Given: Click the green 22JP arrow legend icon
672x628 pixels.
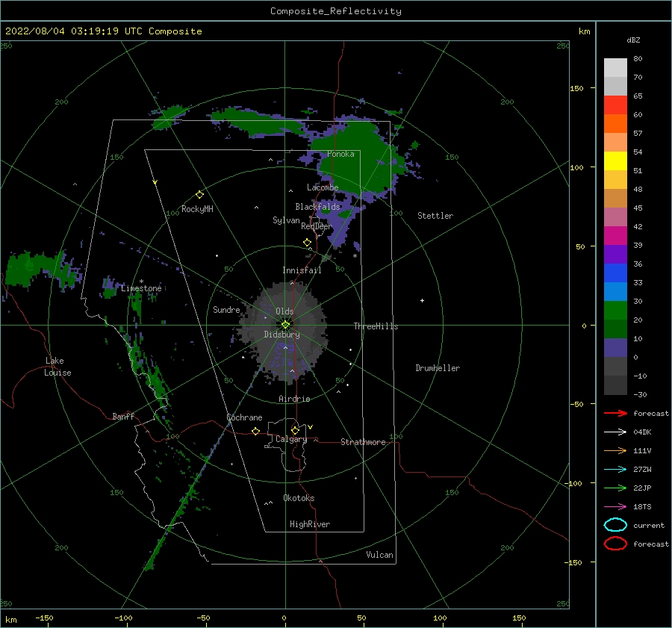Looking at the screenshot, I should 615,488.
